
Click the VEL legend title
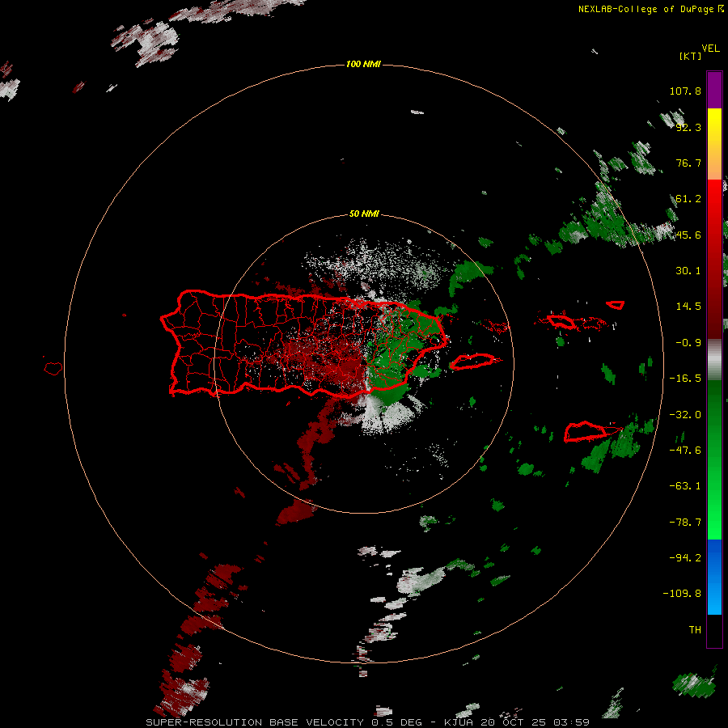click(710, 49)
